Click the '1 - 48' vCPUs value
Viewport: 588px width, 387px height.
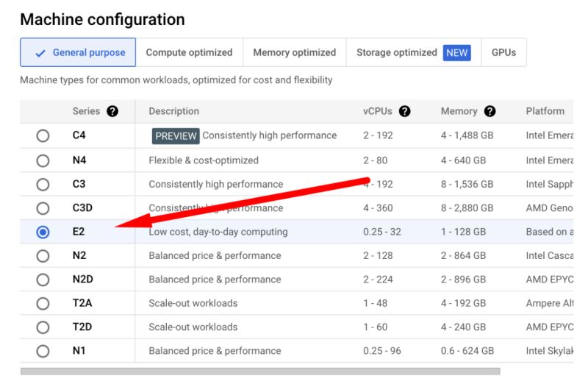point(375,303)
